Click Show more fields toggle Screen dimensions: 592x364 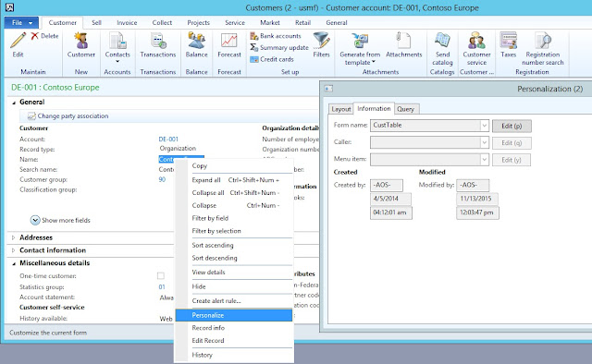click(60, 220)
